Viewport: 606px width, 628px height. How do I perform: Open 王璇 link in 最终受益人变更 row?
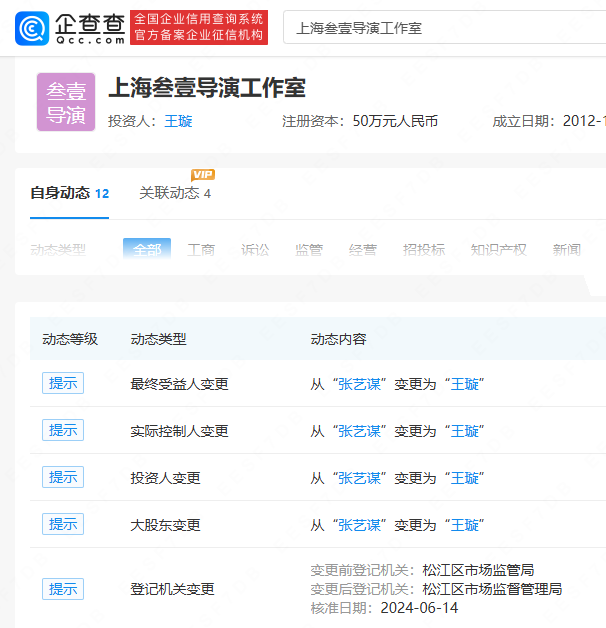point(465,384)
